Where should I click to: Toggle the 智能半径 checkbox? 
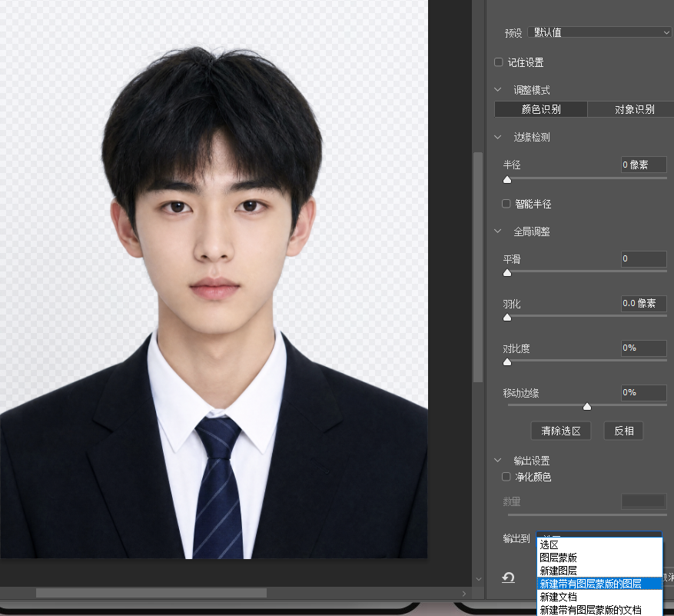[506, 204]
